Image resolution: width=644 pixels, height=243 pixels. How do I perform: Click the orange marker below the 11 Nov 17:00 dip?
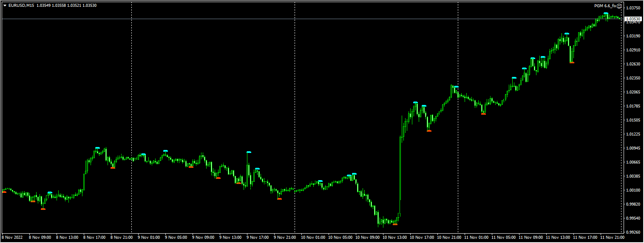coord(572,62)
